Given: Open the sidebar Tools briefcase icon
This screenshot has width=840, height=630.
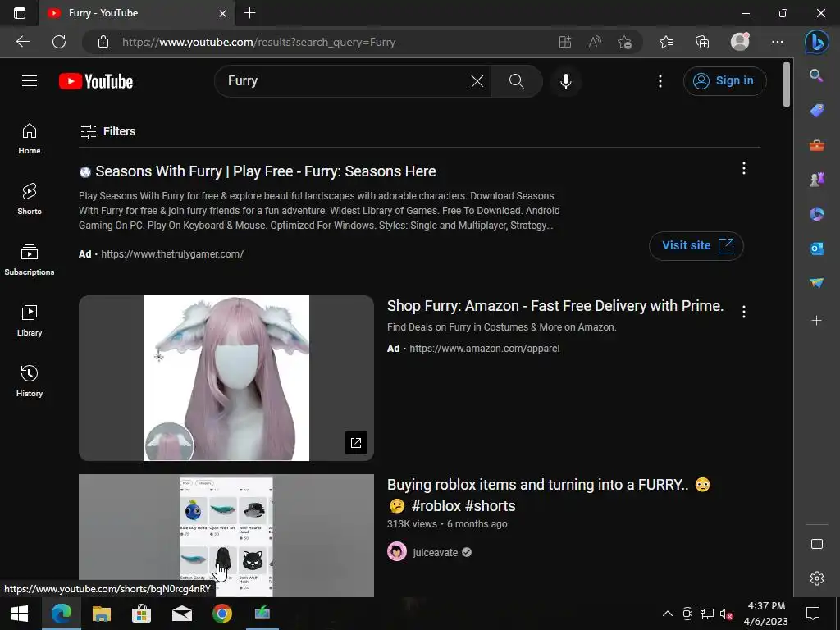Looking at the screenshot, I should pyautogui.click(x=816, y=145).
